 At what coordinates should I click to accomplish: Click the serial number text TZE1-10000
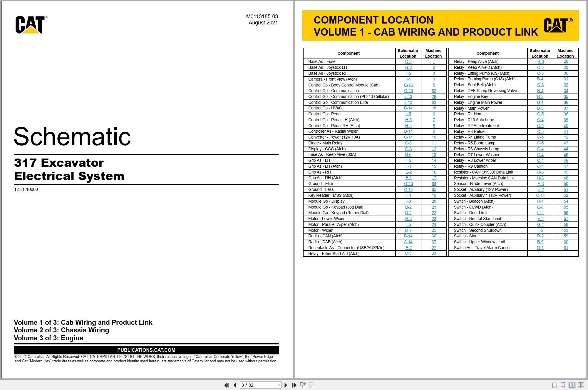pos(26,189)
